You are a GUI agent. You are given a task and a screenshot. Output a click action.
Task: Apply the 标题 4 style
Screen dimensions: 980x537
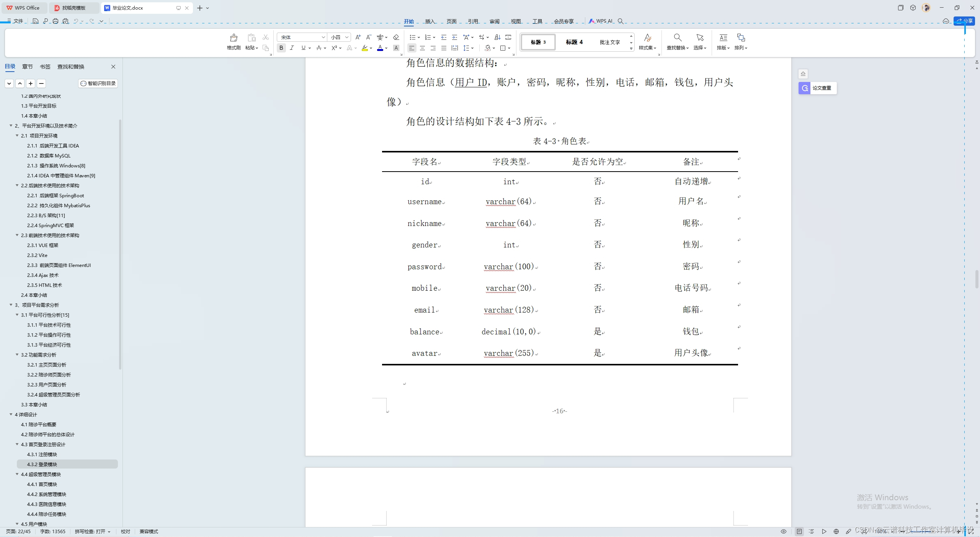[x=574, y=42]
